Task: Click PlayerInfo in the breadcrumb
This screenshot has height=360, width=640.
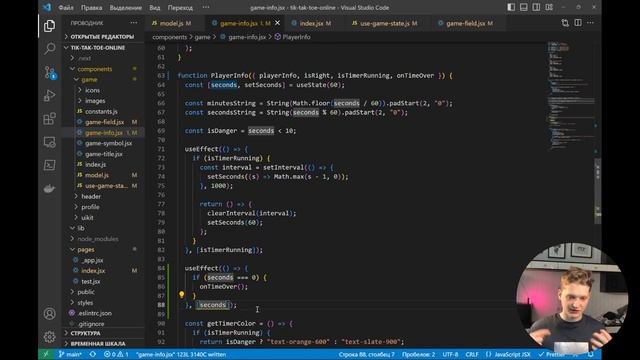Action: coord(296,37)
